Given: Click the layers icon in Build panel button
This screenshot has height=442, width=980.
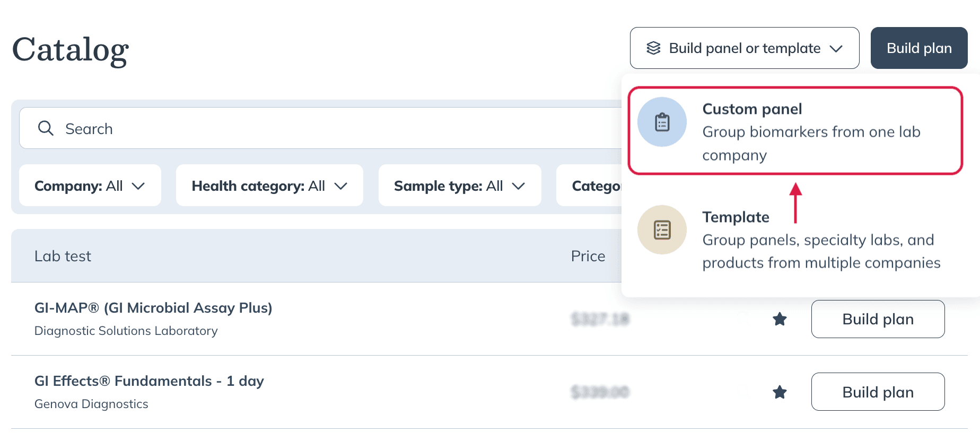Looking at the screenshot, I should point(653,48).
